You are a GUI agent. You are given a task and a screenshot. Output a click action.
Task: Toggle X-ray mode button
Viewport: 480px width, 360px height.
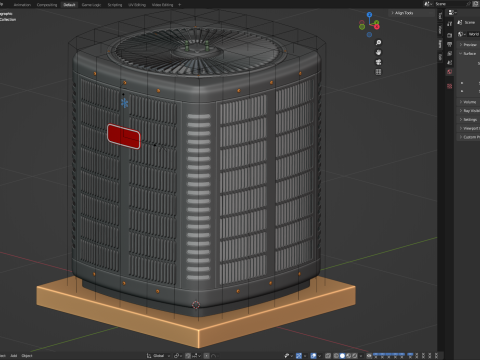[328, 356]
